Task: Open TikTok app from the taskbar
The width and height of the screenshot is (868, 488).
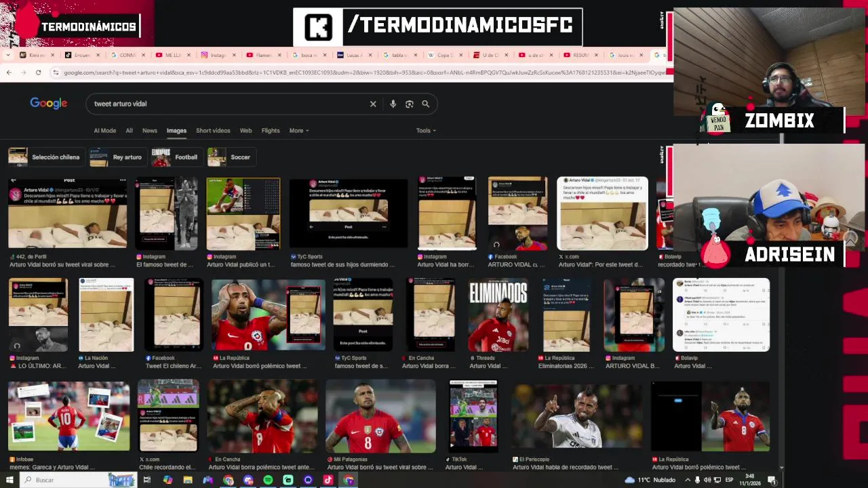Action: pyautogui.click(x=328, y=480)
